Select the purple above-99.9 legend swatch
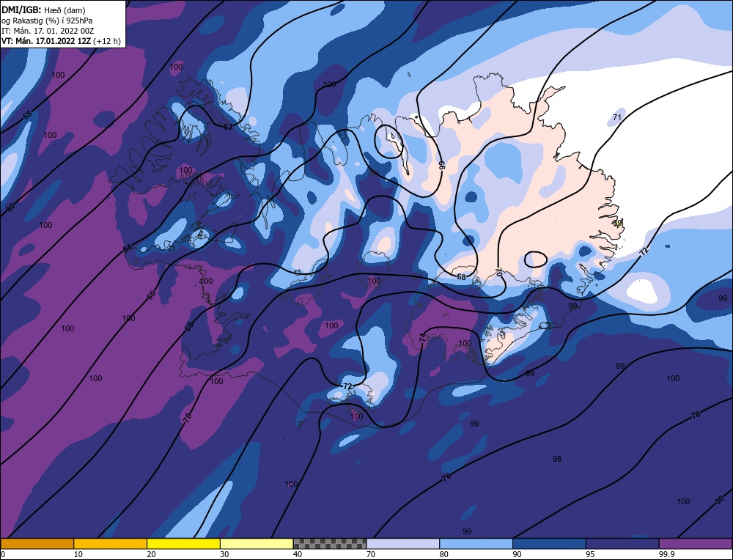Viewport: 733px width, 560px height. click(x=696, y=544)
